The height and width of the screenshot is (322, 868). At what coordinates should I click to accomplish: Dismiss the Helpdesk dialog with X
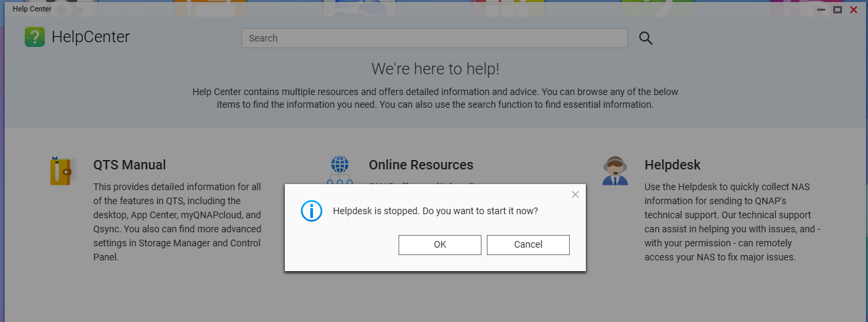coord(575,195)
